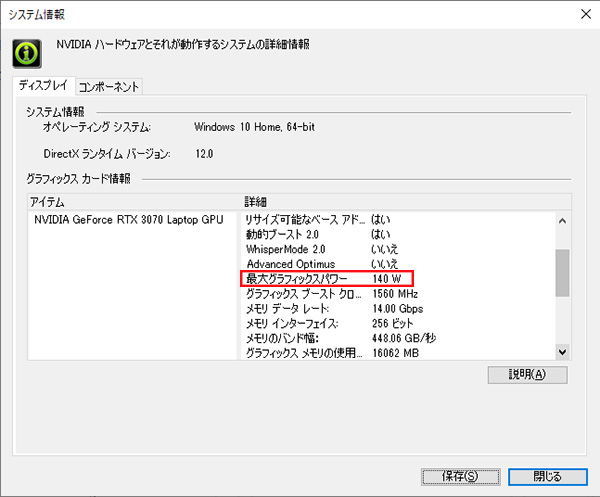Click the 16062 MB value
The image size is (600, 497).
(396, 353)
